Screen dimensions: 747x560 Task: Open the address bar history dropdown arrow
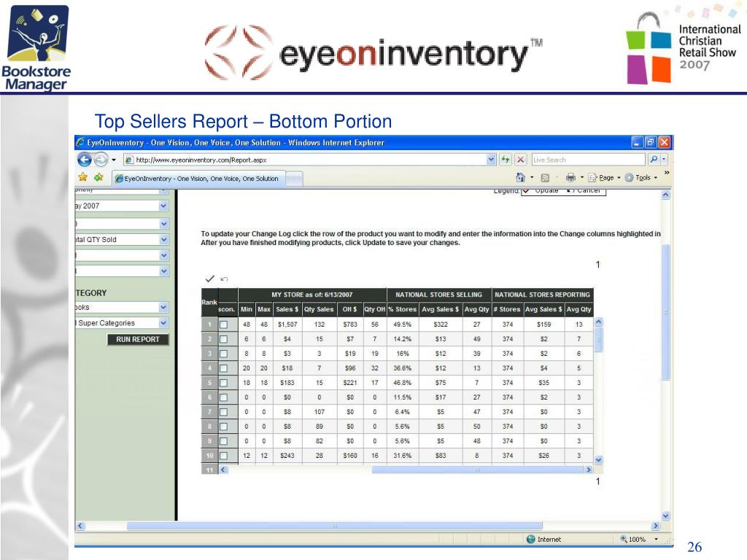point(491,160)
